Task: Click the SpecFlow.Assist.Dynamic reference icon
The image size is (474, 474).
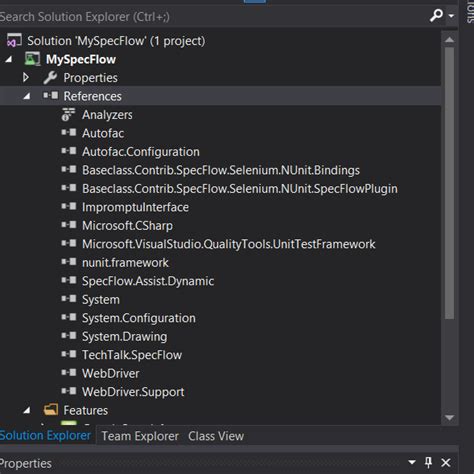Action: click(69, 280)
